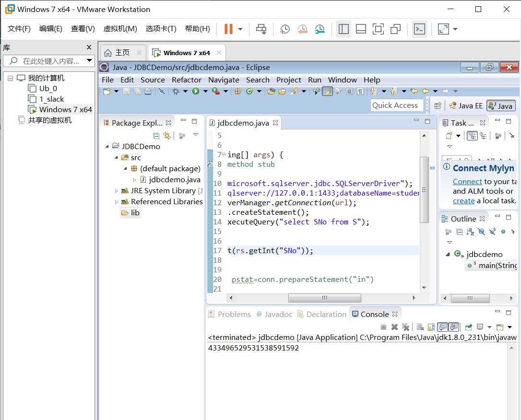Open the Project menu
Image resolution: width=521 pixels, height=420 pixels.
289,80
